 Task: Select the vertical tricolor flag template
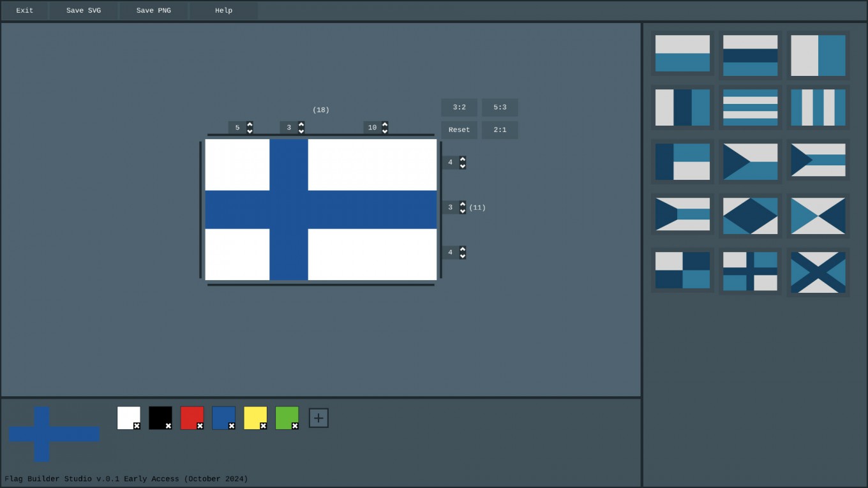point(682,107)
